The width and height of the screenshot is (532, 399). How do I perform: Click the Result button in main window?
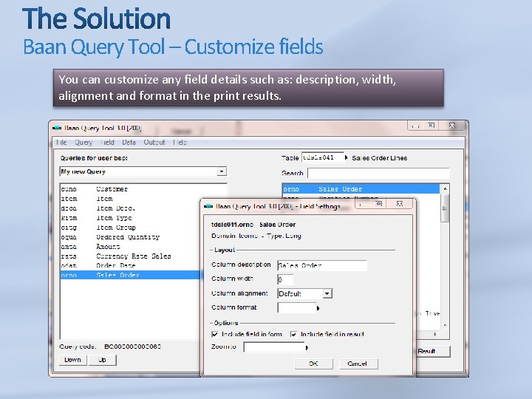click(432, 352)
